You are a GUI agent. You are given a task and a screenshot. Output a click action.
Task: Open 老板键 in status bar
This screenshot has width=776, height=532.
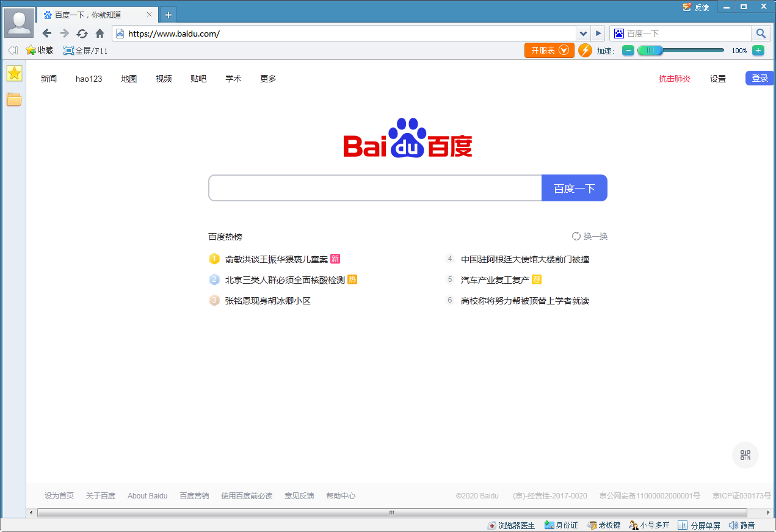click(604, 525)
